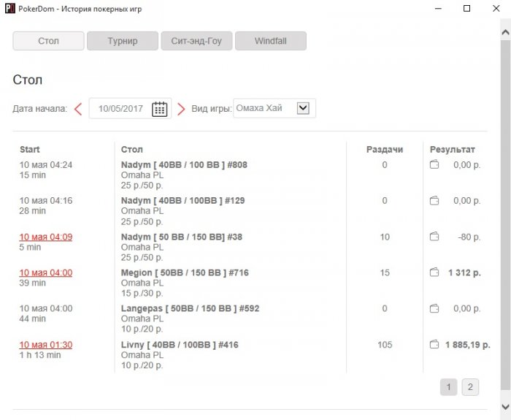Select the Стол tab
511x420 pixels.
[48, 41]
